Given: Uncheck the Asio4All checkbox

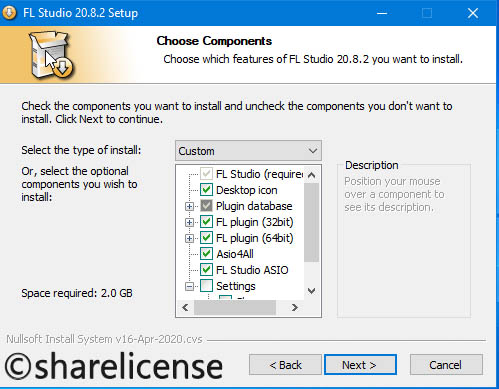Looking at the screenshot, I should pos(206,254).
